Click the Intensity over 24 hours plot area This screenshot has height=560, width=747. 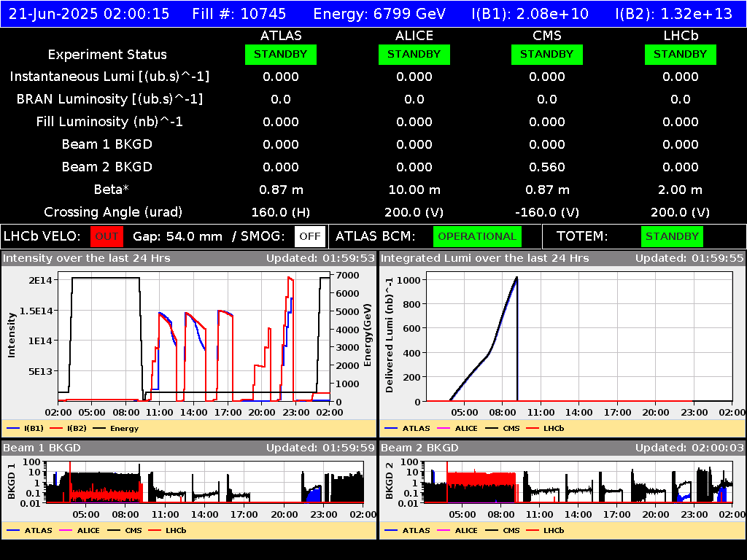[194, 337]
